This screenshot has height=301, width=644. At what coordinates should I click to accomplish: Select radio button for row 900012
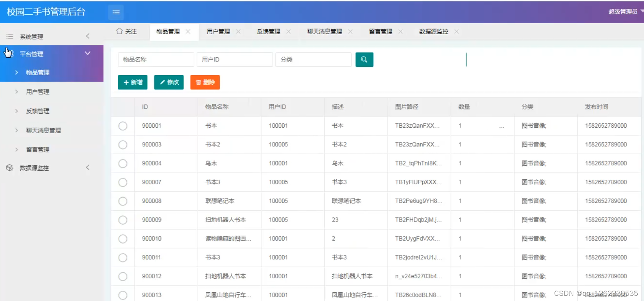123,276
